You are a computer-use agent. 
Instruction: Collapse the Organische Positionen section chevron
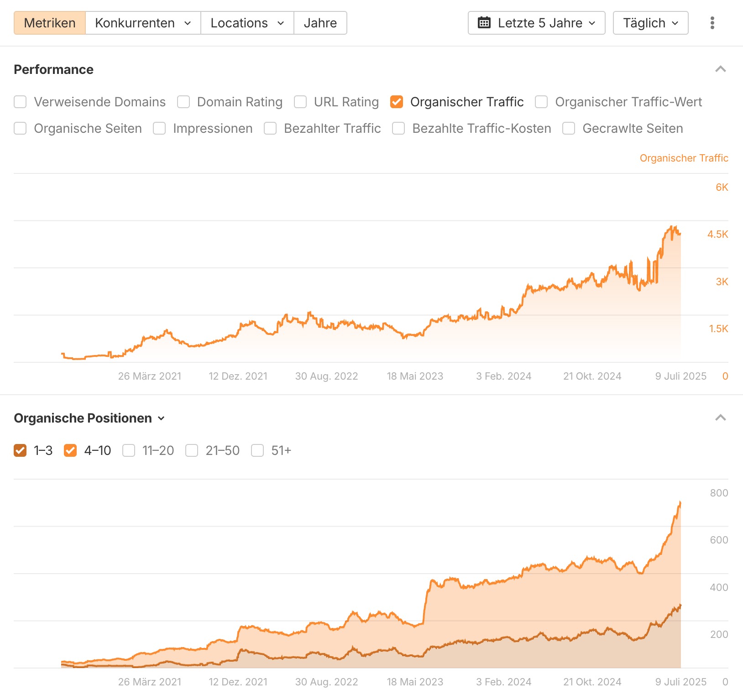tap(721, 418)
